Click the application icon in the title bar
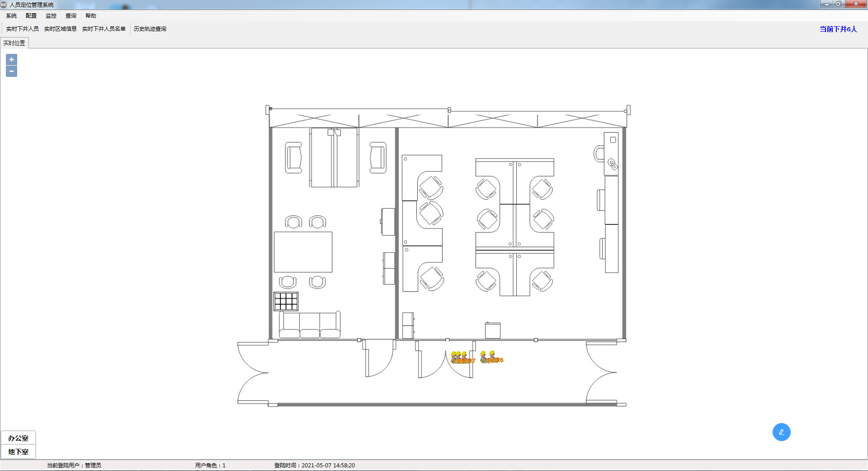The height and width of the screenshot is (471, 868). point(4,5)
